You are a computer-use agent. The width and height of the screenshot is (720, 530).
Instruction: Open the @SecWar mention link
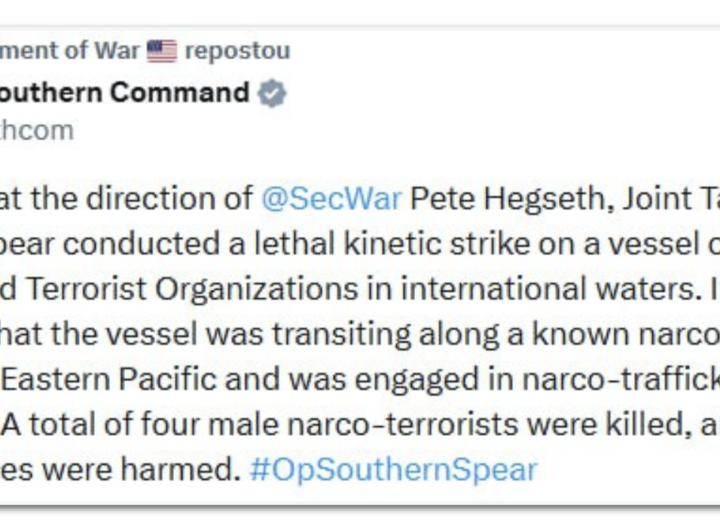[x=331, y=198]
